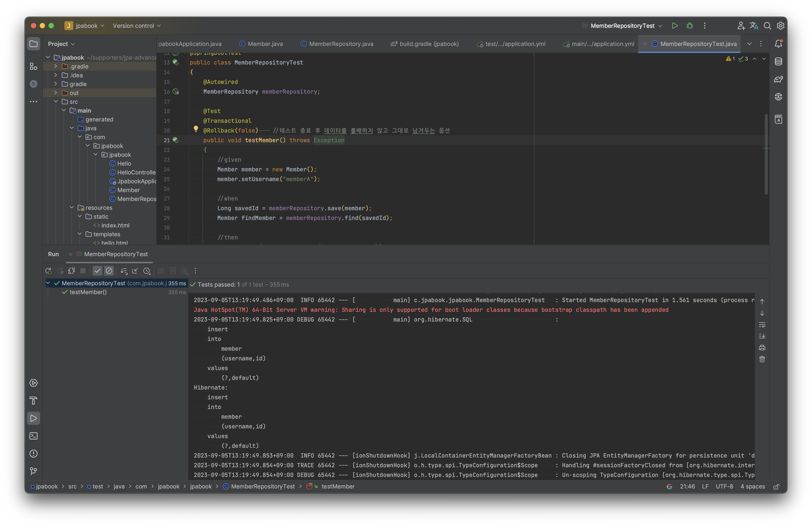Open run toolbar more options menu

click(x=195, y=271)
